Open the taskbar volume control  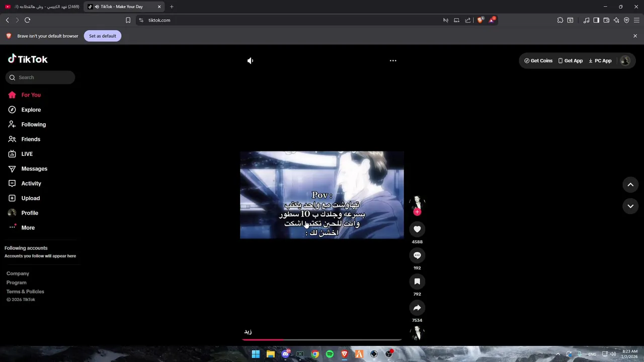pos(613,354)
